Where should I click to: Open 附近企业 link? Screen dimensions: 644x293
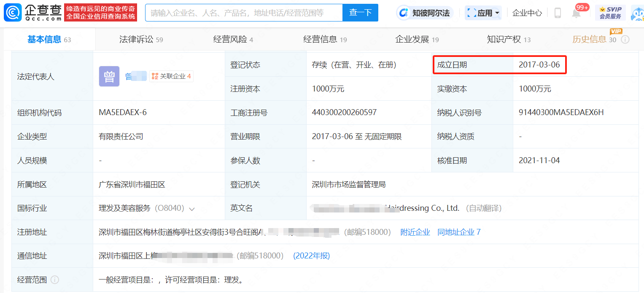[x=415, y=232]
